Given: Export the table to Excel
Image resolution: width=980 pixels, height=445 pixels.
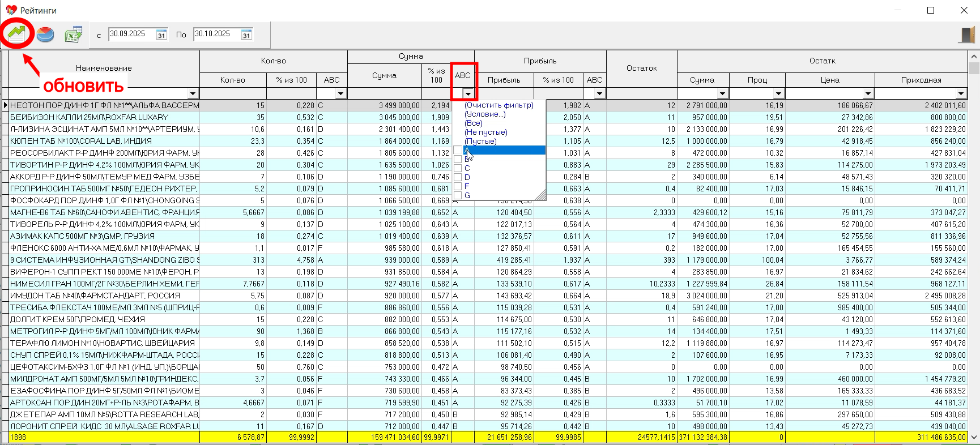Looking at the screenshot, I should tap(74, 35).
